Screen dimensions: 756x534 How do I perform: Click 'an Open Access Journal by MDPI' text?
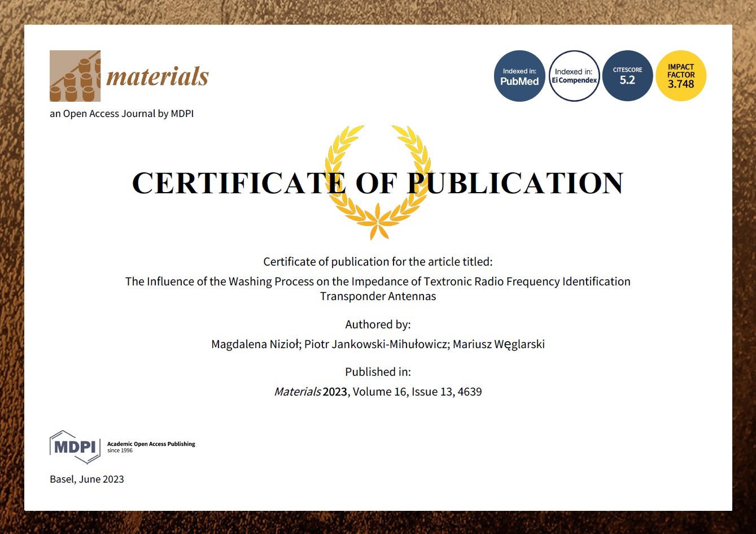(x=121, y=114)
